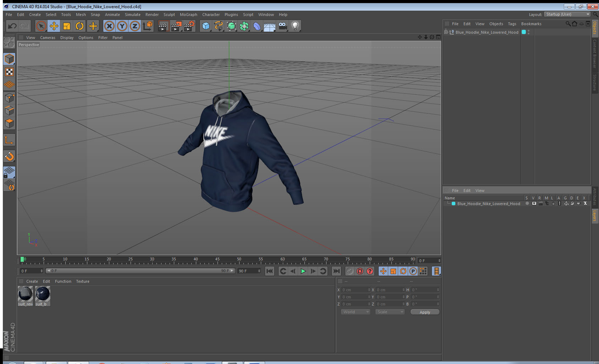
Task: Render the active view
Action: tap(163, 26)
